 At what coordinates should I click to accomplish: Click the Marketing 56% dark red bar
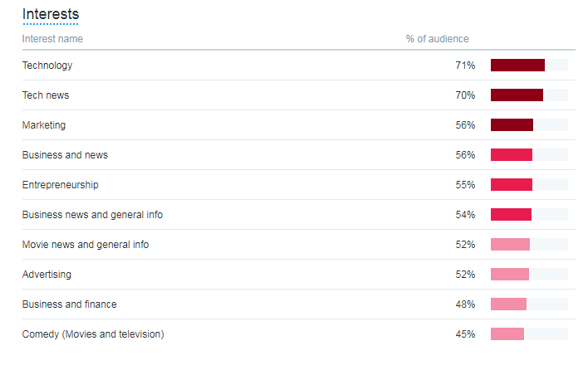(512, 125)
